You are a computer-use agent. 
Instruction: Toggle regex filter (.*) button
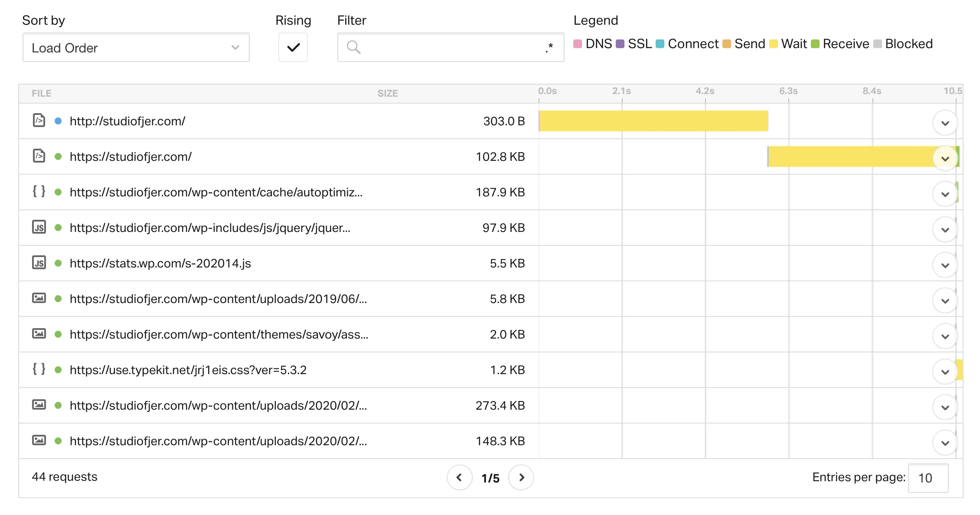click(549, 47)
